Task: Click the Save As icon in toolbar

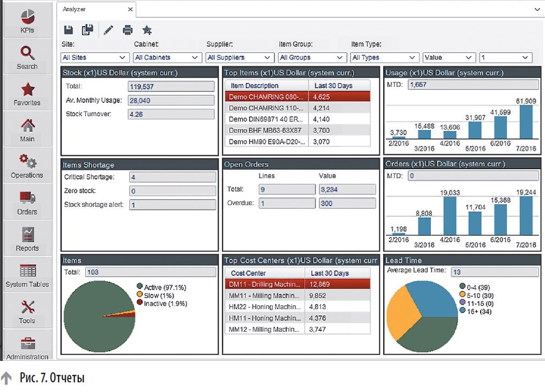Action: [x=87, y=30]
